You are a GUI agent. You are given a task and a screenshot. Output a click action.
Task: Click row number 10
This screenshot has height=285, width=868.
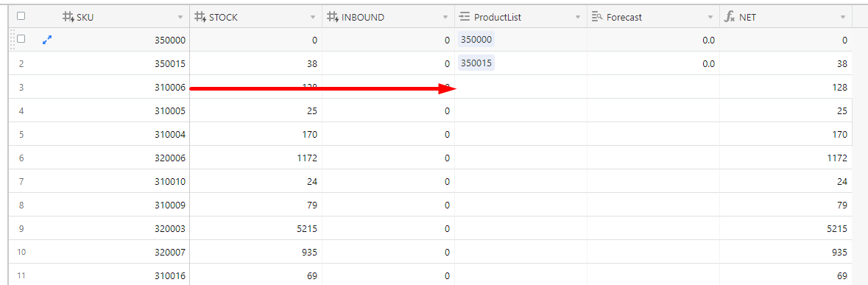coord(21,252)
